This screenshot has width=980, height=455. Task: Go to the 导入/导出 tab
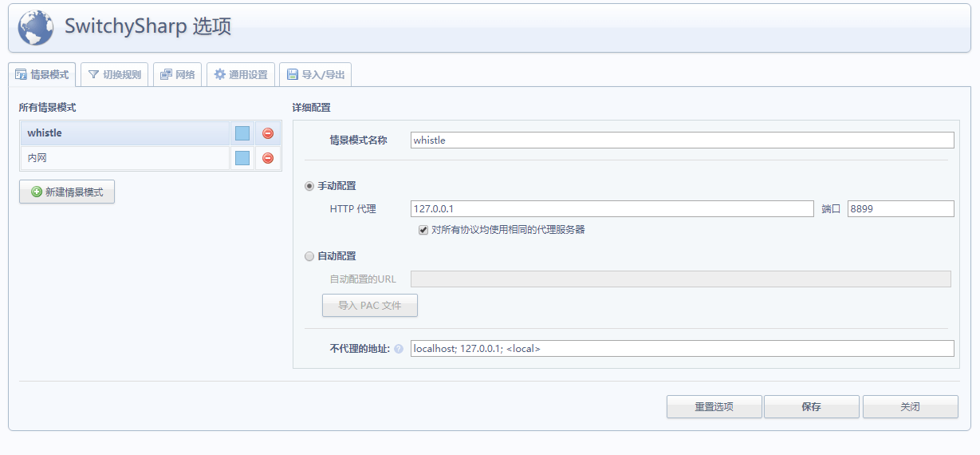click(x=316, y=74)
